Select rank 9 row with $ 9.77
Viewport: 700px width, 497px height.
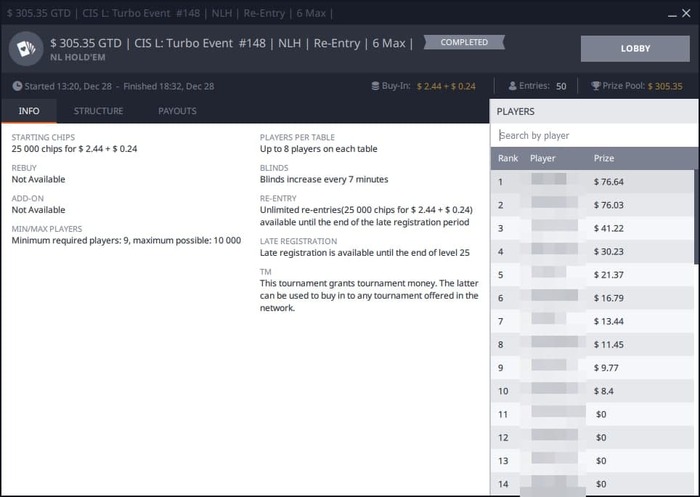click(592, 367)
